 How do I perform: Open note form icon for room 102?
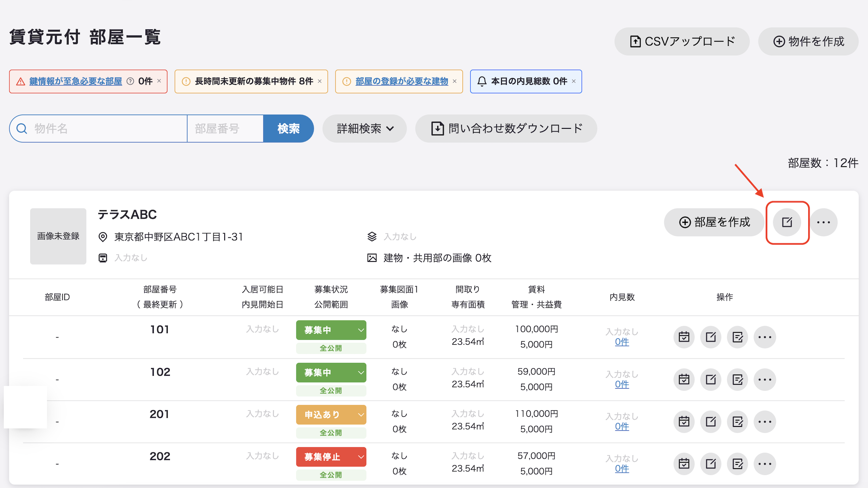point(737,379)
